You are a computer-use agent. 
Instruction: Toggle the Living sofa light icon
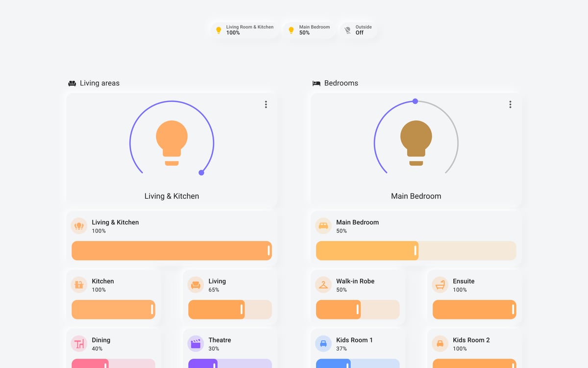196,285
